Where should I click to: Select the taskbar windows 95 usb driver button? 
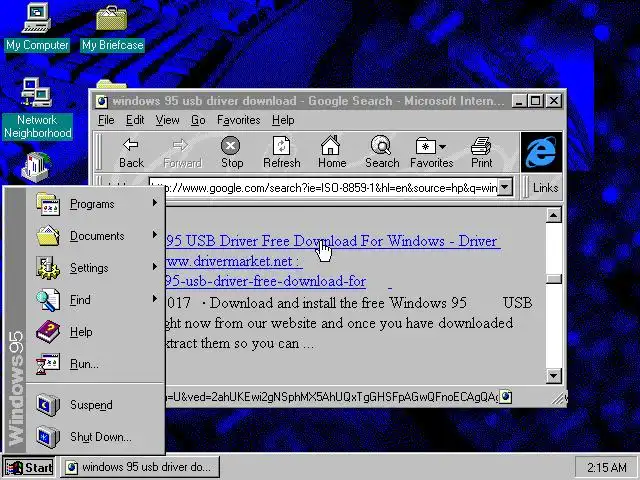pyautogui.click(x=140, y=467)
